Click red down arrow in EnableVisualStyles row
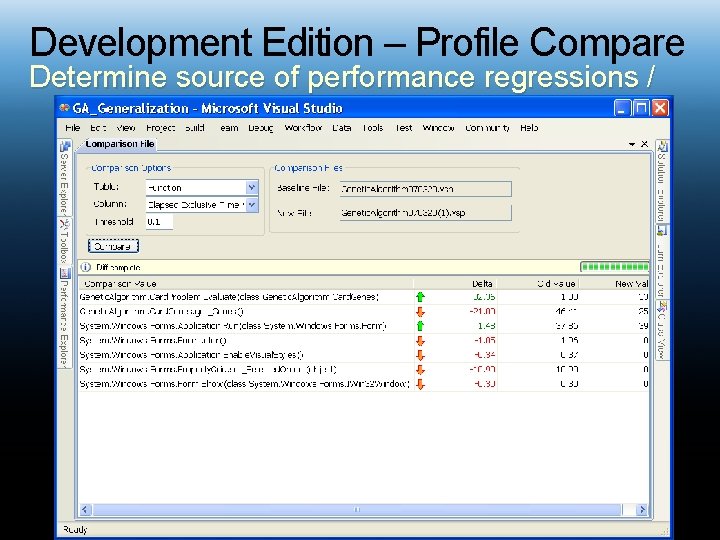This screenshot has height=540, width=720. 420,355
